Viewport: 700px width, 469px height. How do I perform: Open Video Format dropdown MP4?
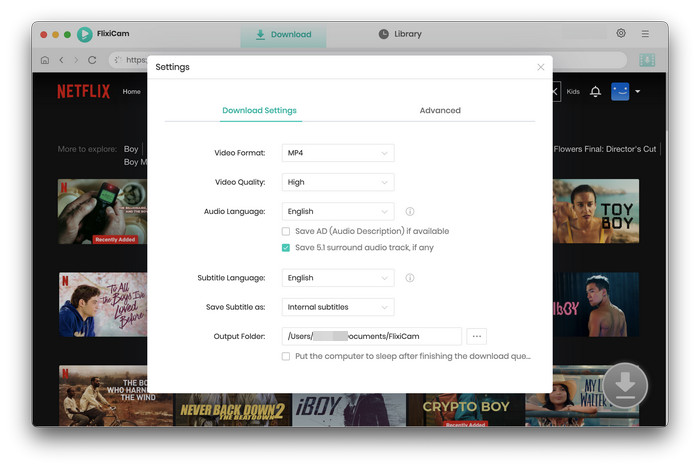coord(338,153)
